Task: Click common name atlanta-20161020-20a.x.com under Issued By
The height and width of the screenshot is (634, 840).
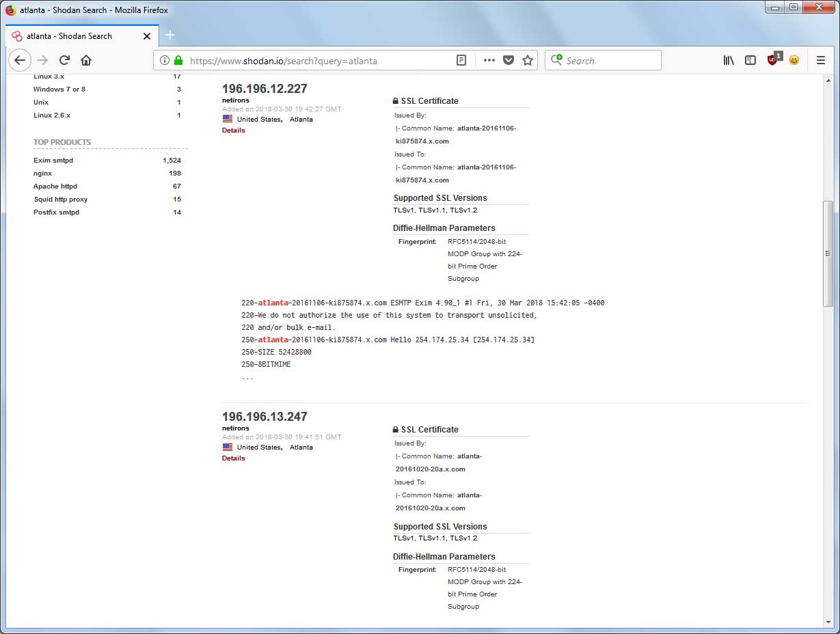Action: tap(439, 463)
